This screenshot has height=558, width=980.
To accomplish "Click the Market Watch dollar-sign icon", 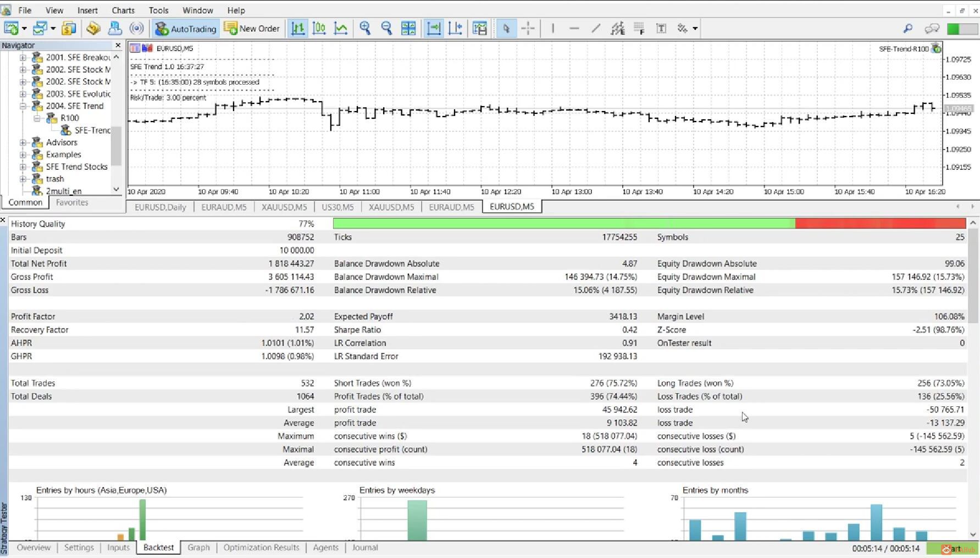I will 69,29.
